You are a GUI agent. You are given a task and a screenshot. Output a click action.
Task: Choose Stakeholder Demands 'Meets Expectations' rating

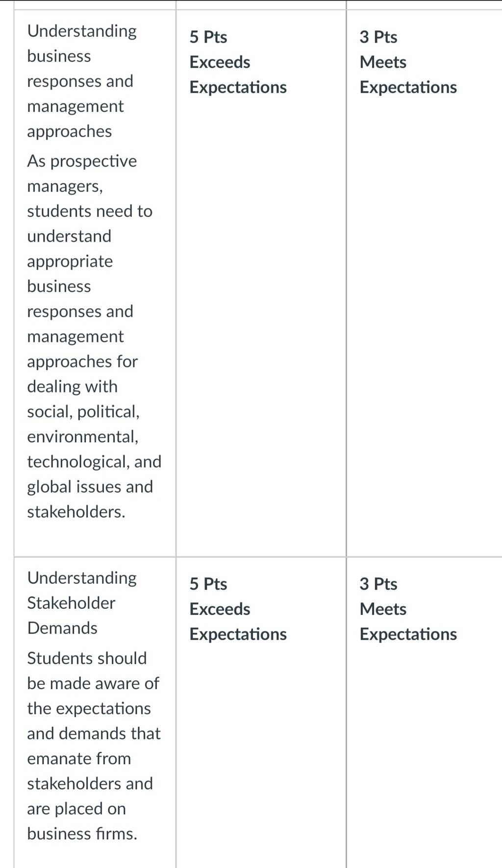click(408, 622)
